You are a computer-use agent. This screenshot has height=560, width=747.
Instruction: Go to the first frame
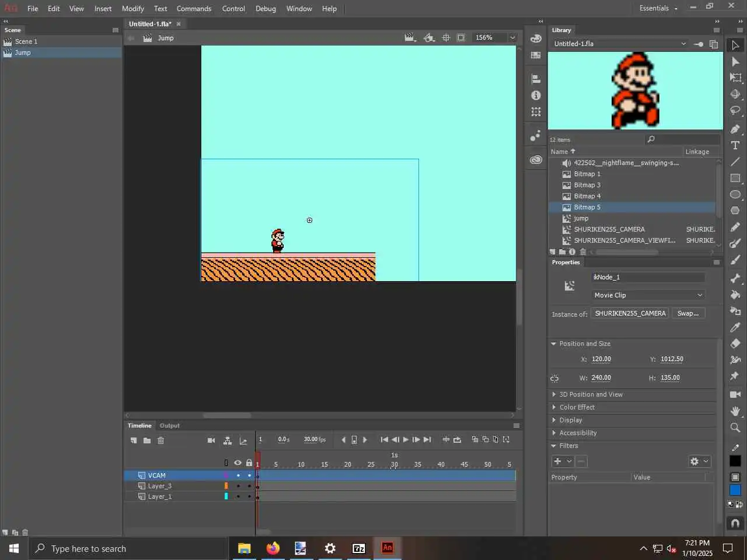[x=384, y=440]
